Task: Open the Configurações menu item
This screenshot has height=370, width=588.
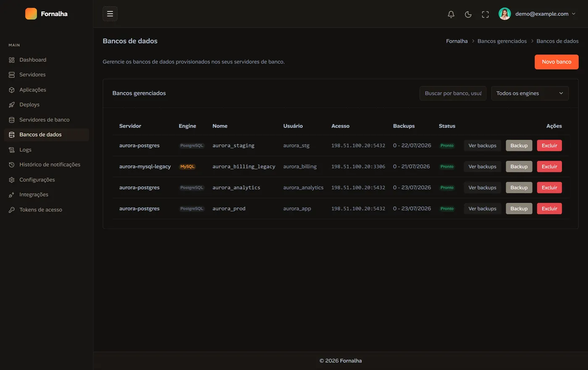Action: click(47, 180)
